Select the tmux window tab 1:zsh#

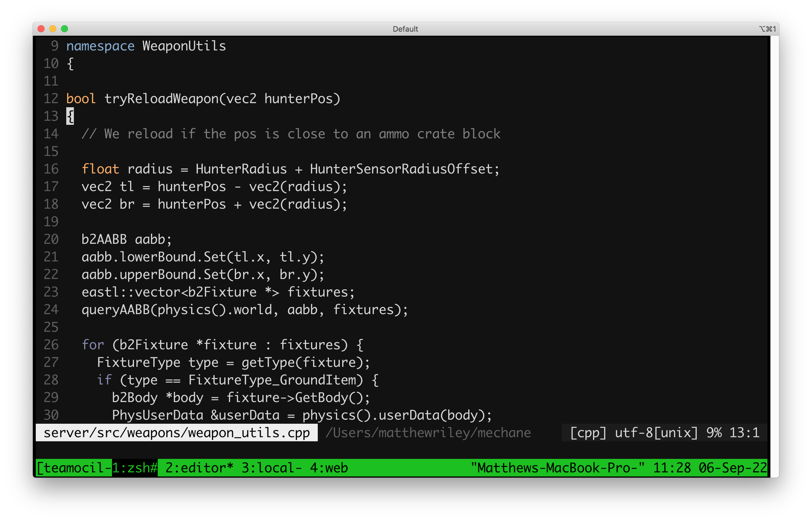(135, 468)
